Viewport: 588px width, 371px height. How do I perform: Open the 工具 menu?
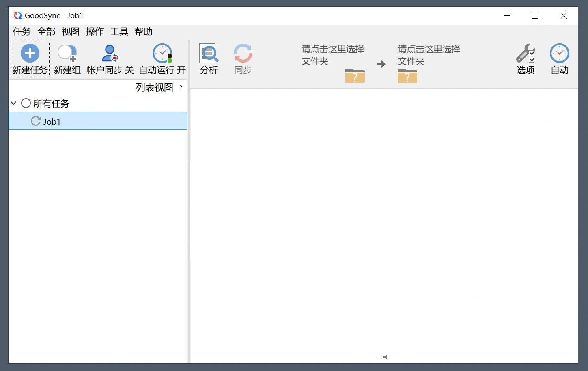(x=119, y=32)
